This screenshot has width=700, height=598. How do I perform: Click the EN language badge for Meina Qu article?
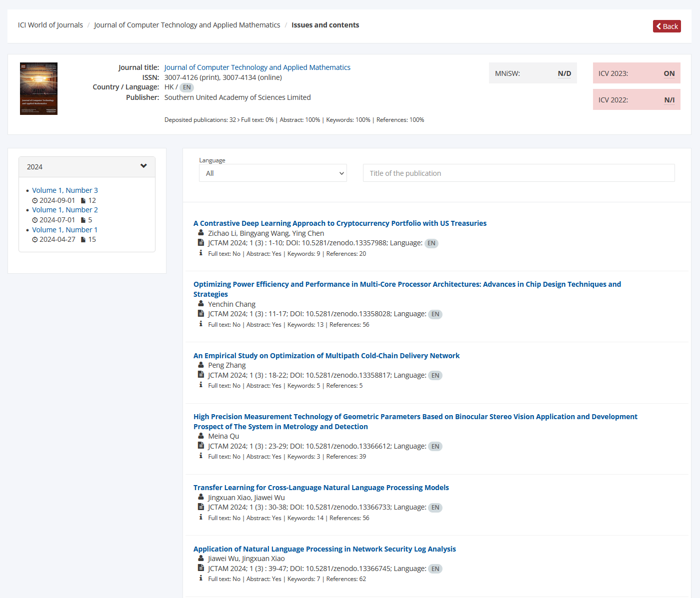435,447
